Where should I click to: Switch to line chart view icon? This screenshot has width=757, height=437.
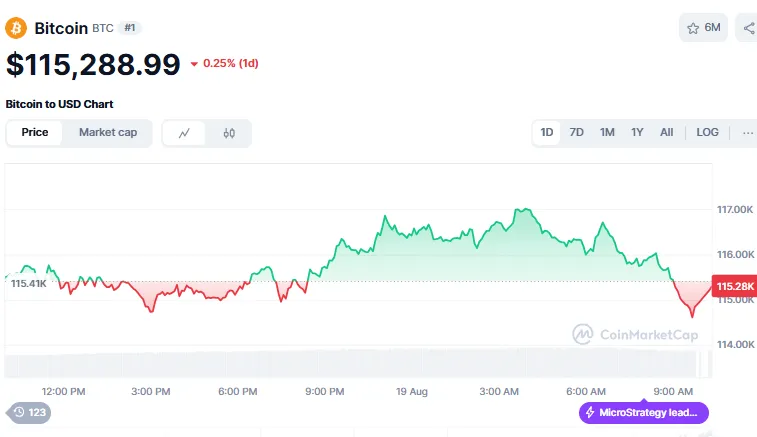(185, 133)
